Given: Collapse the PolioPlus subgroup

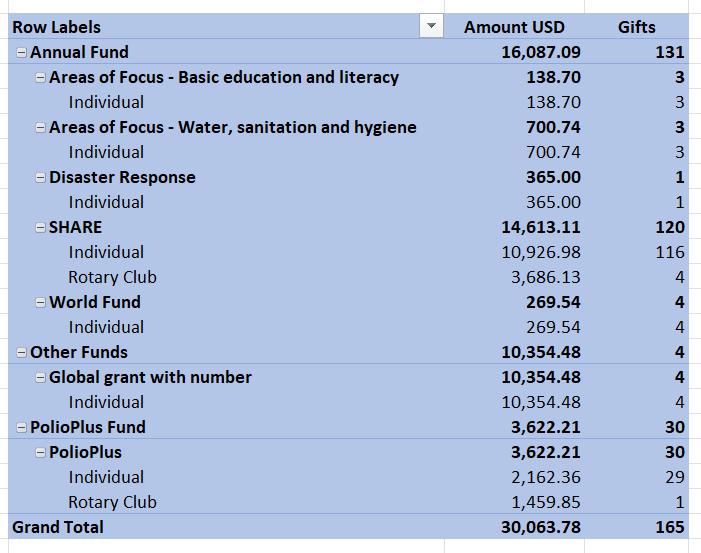Looking at the screenshot, I should coord(40,452).
